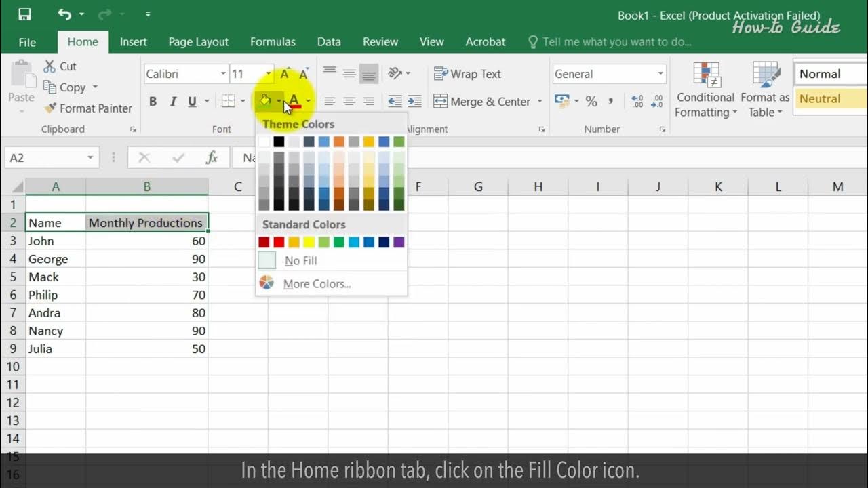
Task: Toggle Align Left for cell text
Action: [330, 102]
